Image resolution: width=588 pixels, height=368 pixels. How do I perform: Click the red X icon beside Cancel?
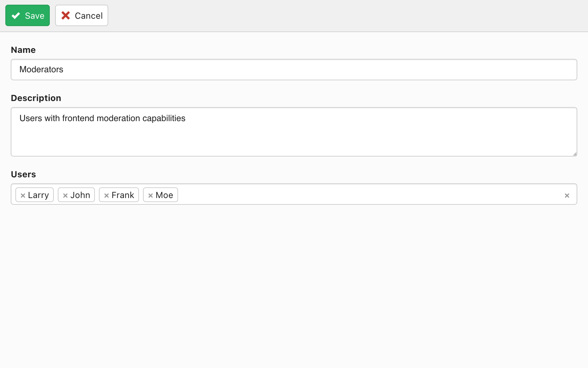[x=66, y=15]
